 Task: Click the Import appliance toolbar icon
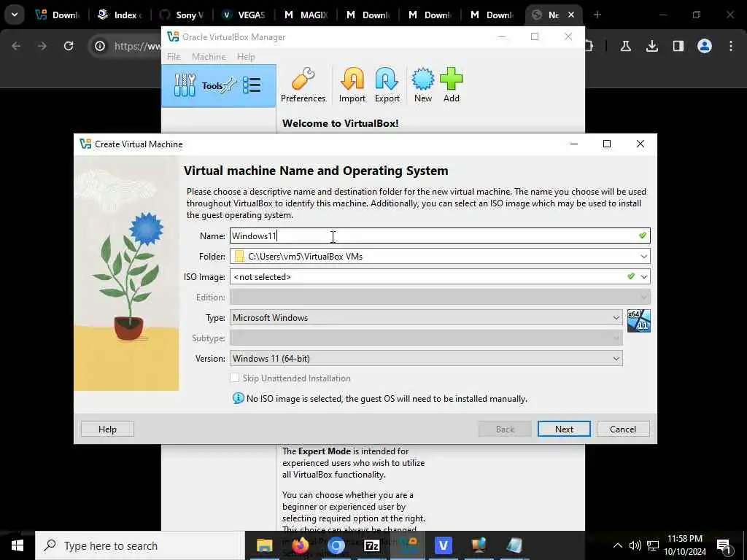[352, 85]
